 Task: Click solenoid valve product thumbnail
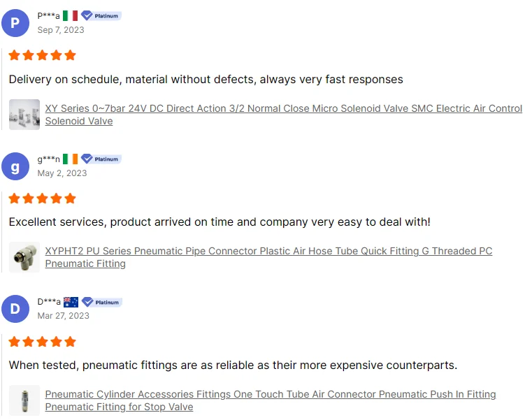24,115
